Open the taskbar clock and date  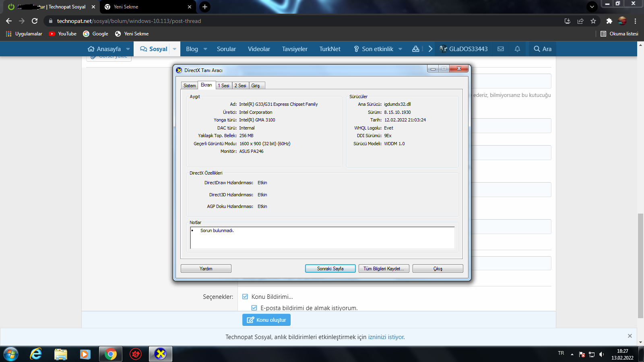[622, 354]
